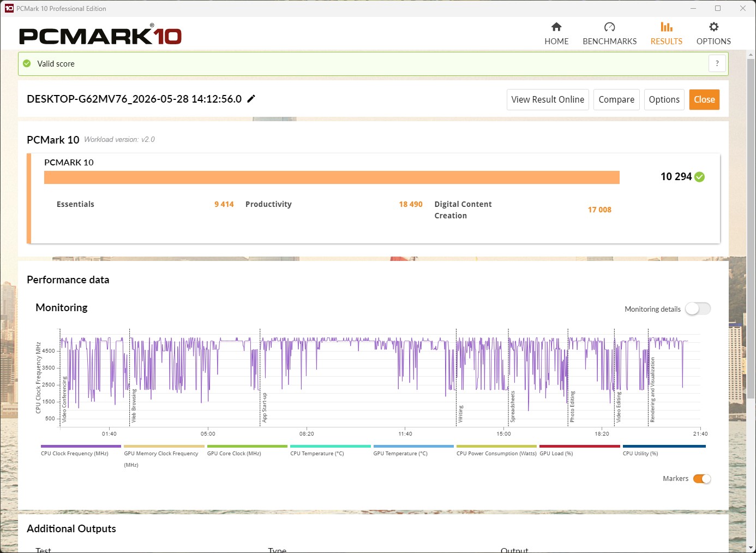Enable the Monitoring details toggle
The image size is (756, 553).
[x=698, y=309]
